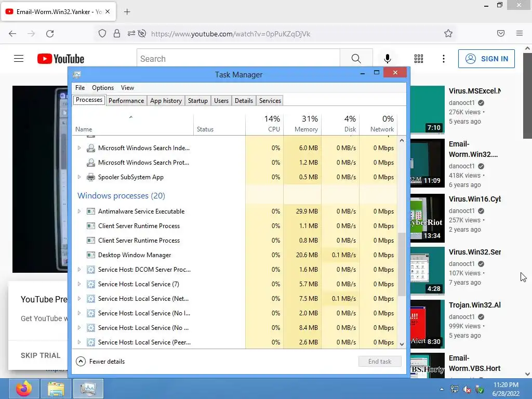This screenshot has height=399, width=532.
Task: Expand Service Host: DCOM Server process
Action: [x=79, y=270]
